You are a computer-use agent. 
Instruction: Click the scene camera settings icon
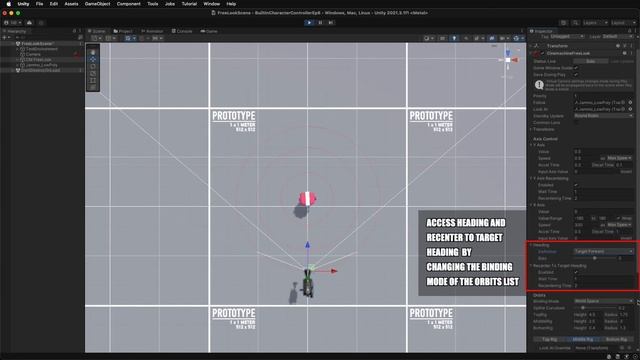[x=504, y=38]
